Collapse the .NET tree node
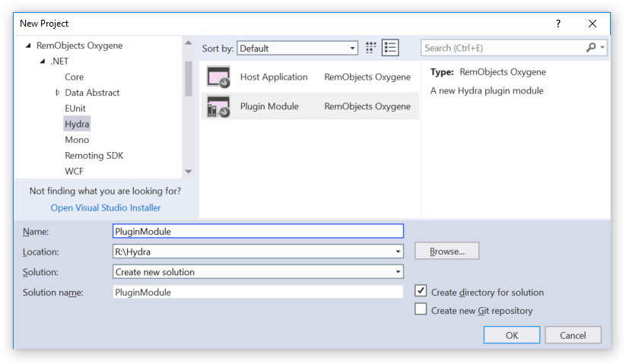Screen dimensions: 626x364 [x=43, y=62]
